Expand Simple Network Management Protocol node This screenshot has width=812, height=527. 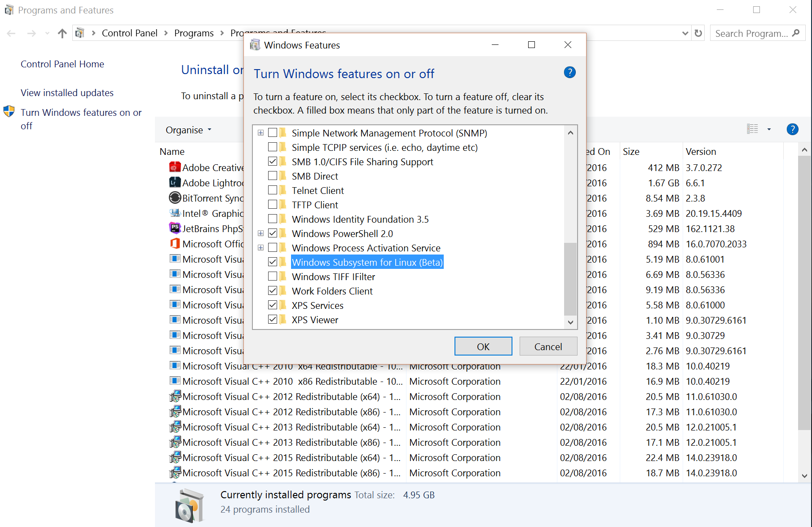[260, 133]
